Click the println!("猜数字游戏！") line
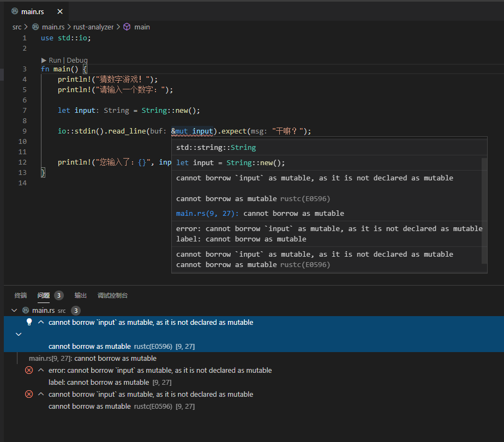Screen dimensions: 504x442 point(107,80)
